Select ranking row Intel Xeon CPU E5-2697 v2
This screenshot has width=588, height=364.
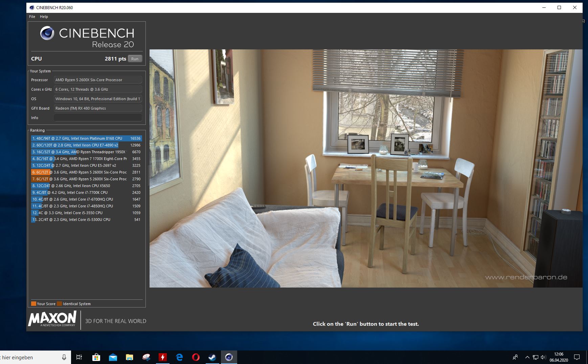click(87, 165)
